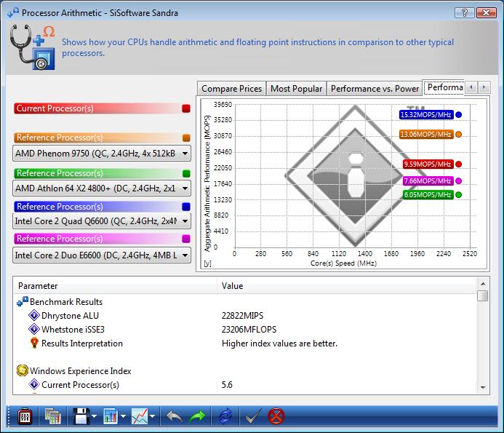Toggle blue Reference Processor(s) square

click(x=186, y=207)
